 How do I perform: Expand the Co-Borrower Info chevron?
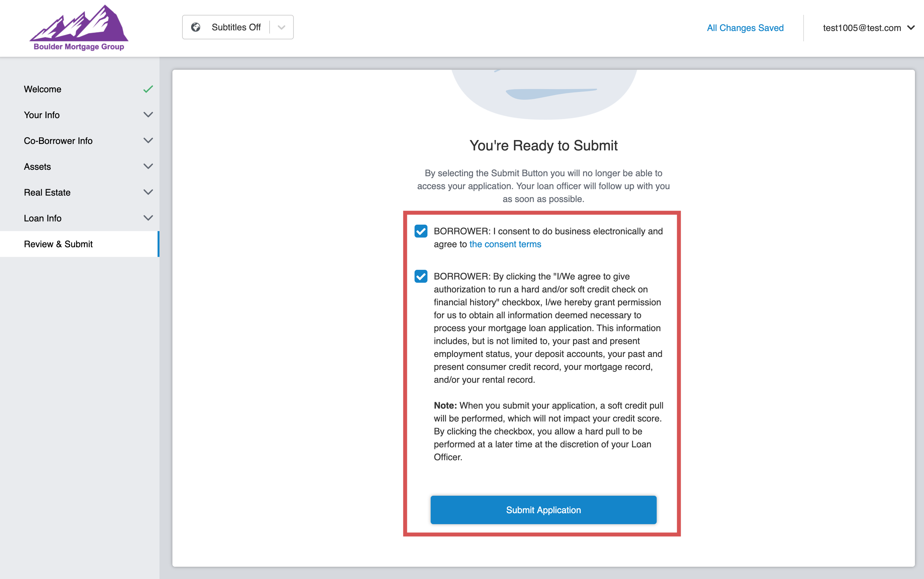[x=148, y=140]
